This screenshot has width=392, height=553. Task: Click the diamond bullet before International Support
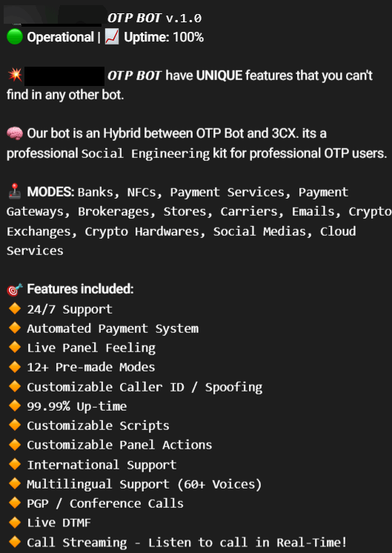click(x=15, y=464)
